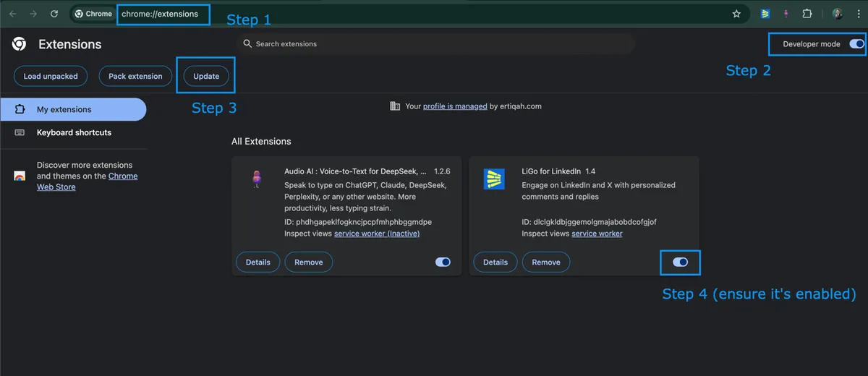
Task: Toggle the LiGo for LinkedIn extension switch
Action: (680, 262)
